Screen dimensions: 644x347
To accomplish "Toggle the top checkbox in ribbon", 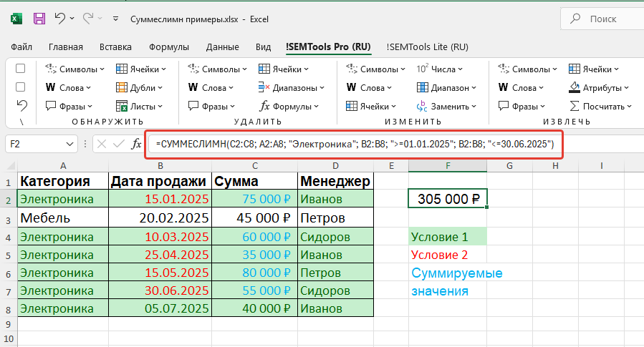I will [21, 69].
